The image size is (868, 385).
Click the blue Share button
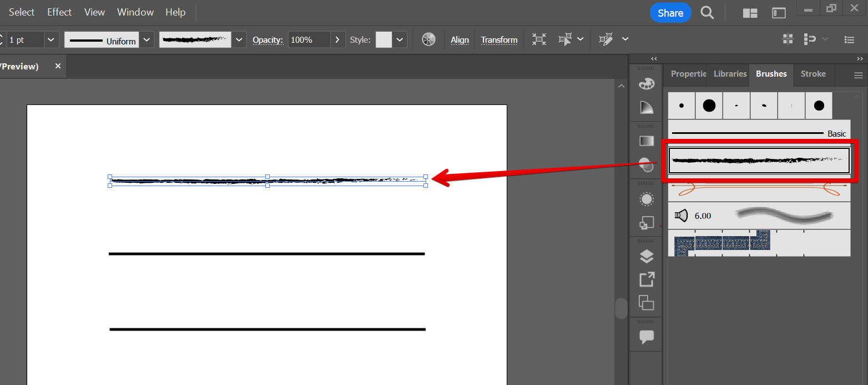(670, 13)
